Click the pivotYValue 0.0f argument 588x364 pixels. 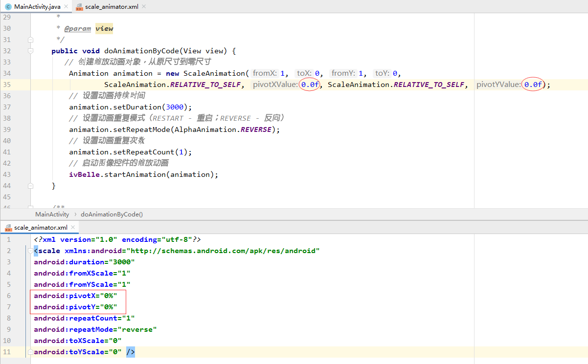533,85
